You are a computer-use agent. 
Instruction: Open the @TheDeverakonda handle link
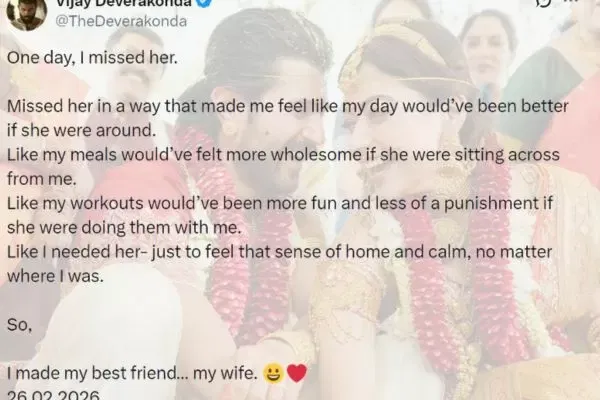pyautogui.click(x=121, y=21)
